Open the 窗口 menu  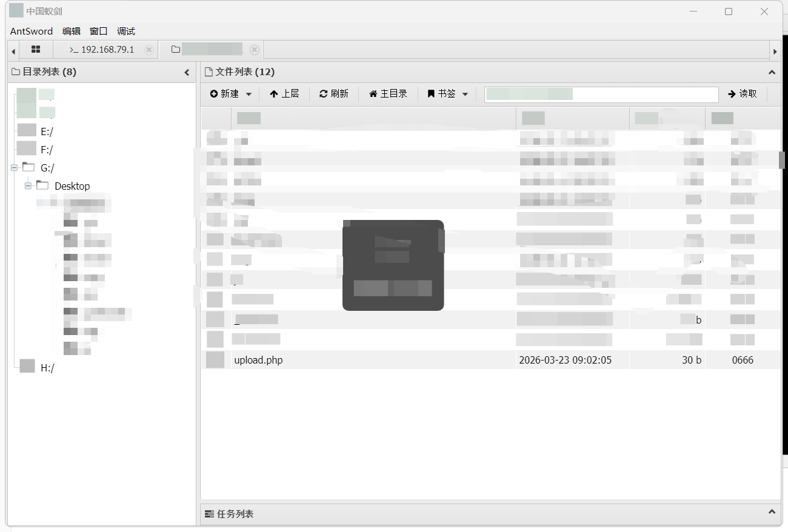tap(99, 31)
